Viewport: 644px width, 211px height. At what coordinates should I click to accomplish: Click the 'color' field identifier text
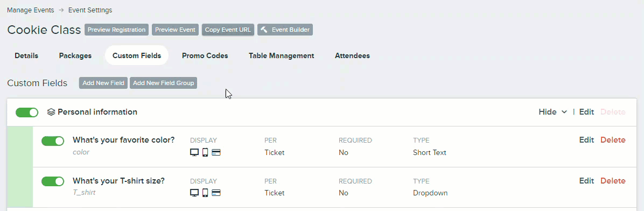pos(81,152)
